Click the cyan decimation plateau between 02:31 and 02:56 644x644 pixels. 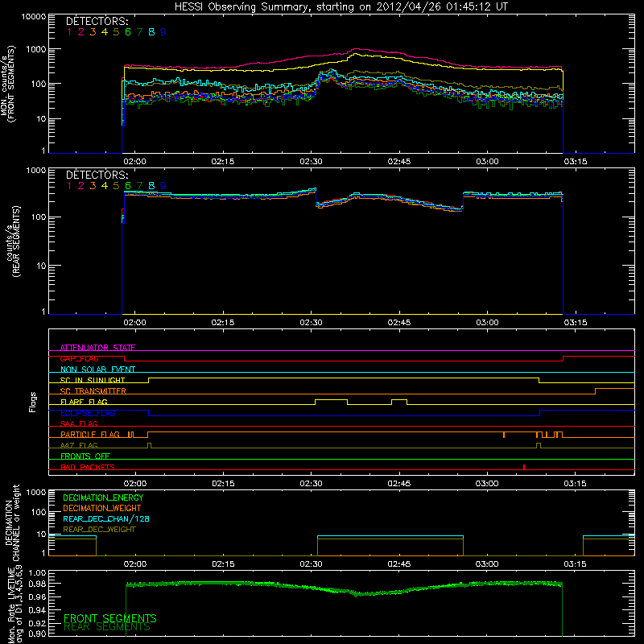[x=390, y=536]
